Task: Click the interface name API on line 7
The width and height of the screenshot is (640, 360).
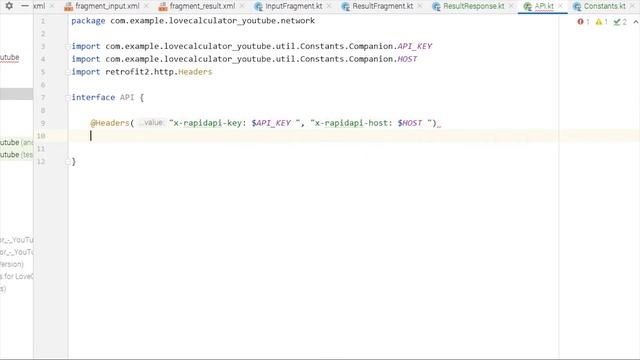Action: 127,97
